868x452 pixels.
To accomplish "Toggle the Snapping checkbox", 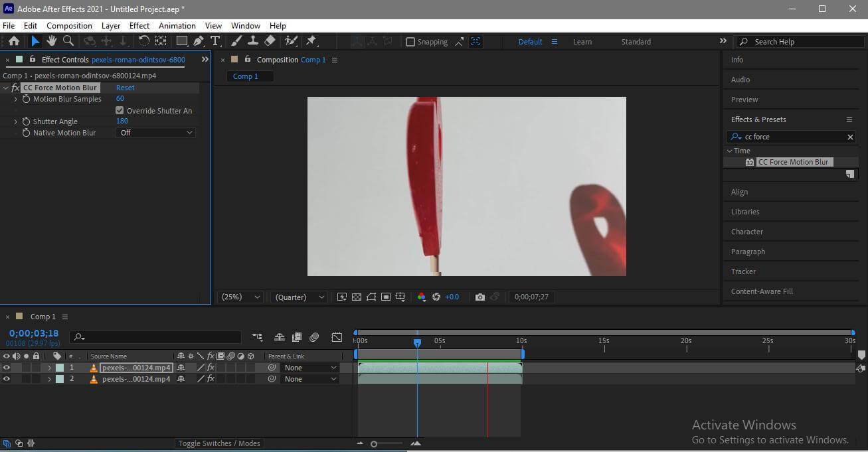I will [x=410, y=42].
